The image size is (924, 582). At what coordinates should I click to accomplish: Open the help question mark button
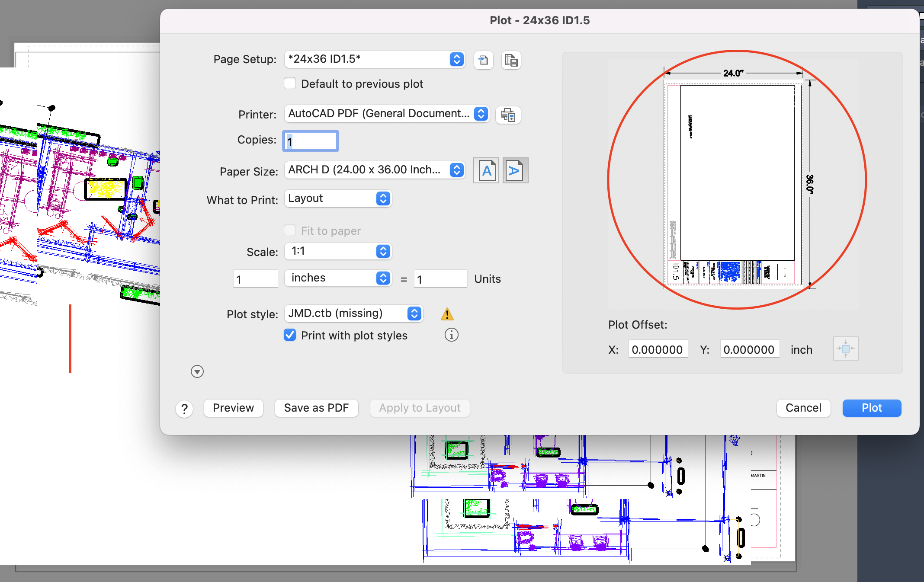(184, 409)
